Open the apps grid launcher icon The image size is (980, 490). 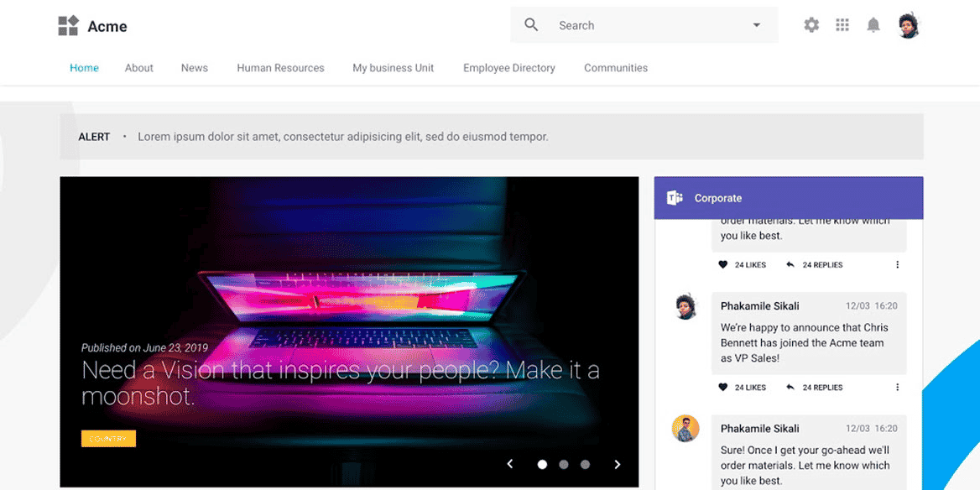842,25
